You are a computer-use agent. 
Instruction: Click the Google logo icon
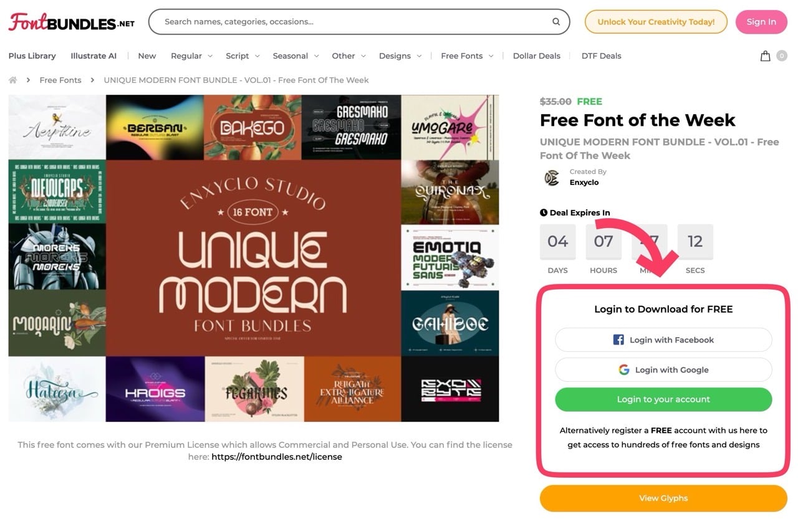pos(623,369)
